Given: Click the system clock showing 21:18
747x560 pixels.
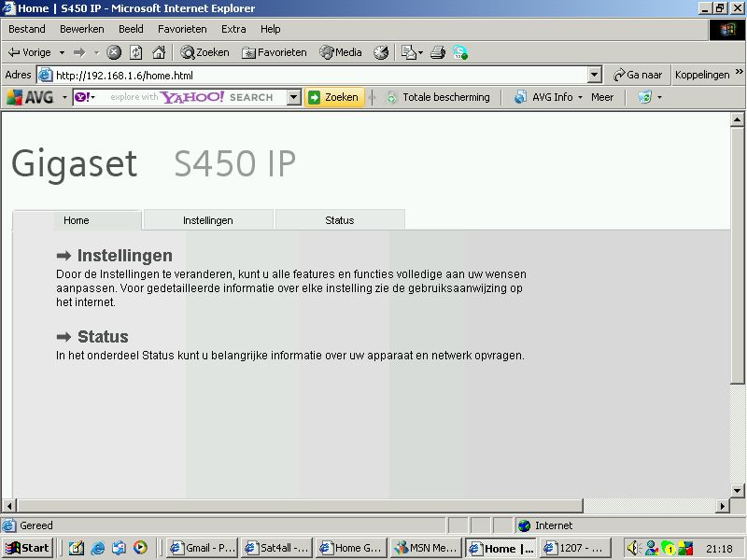Looking at the screenshot, I should [x=719, y=549].
